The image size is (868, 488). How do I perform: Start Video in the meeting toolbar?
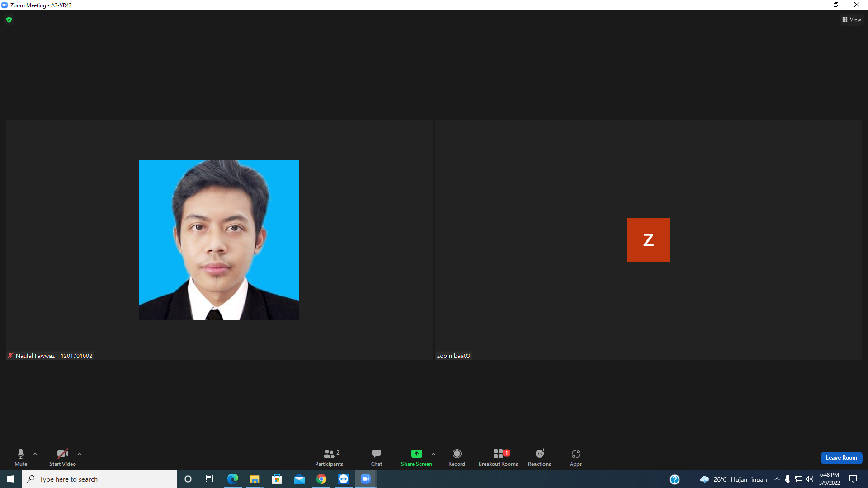62,457
